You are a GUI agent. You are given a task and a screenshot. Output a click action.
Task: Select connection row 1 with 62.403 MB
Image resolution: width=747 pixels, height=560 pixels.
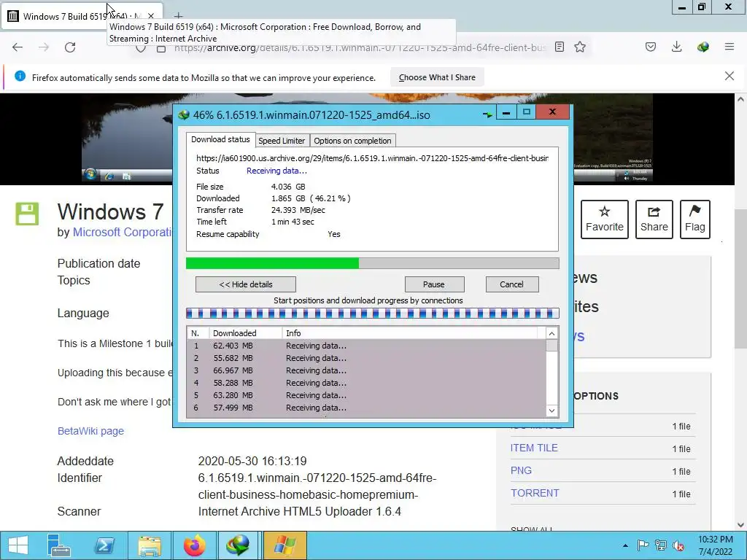366,346
